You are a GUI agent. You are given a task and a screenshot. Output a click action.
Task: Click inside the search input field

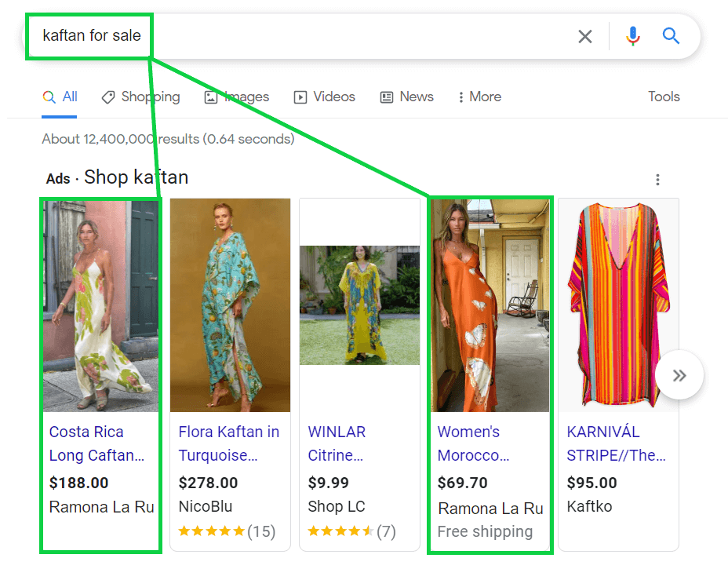(314, 36)
